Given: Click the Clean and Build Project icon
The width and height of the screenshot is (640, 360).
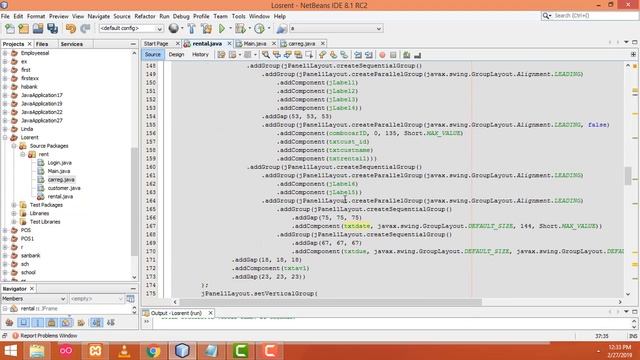Looking at the screenshot, I should pos(207,29).
